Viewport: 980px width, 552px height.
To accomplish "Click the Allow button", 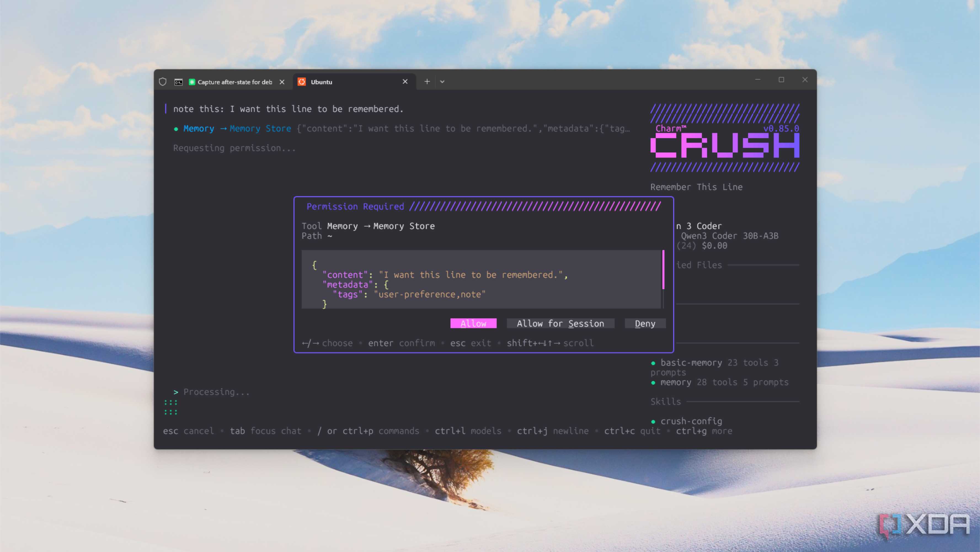I will point(473,323).
